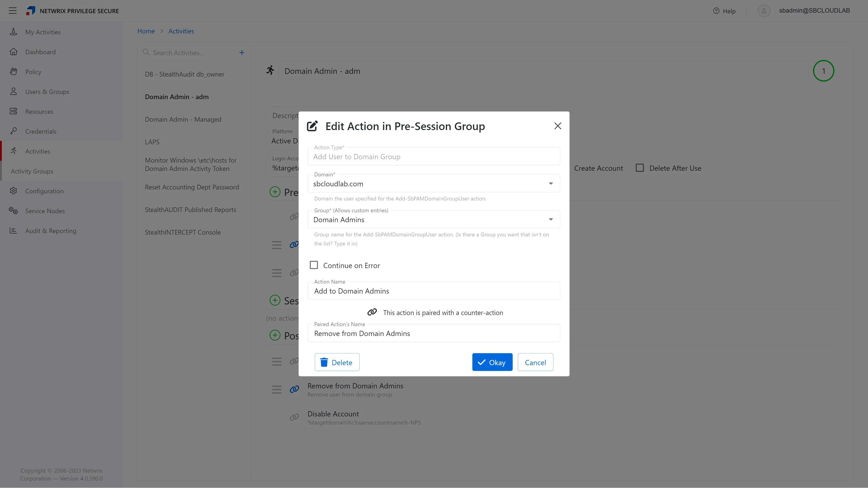Click the Configuration gear icon

(14, 191)
